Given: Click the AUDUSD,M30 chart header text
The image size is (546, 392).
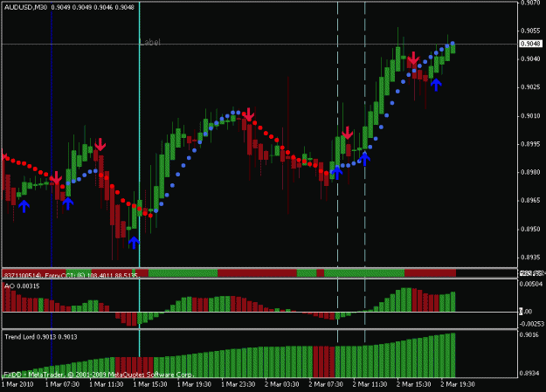Looking at the screenshot, I should 25,7.
